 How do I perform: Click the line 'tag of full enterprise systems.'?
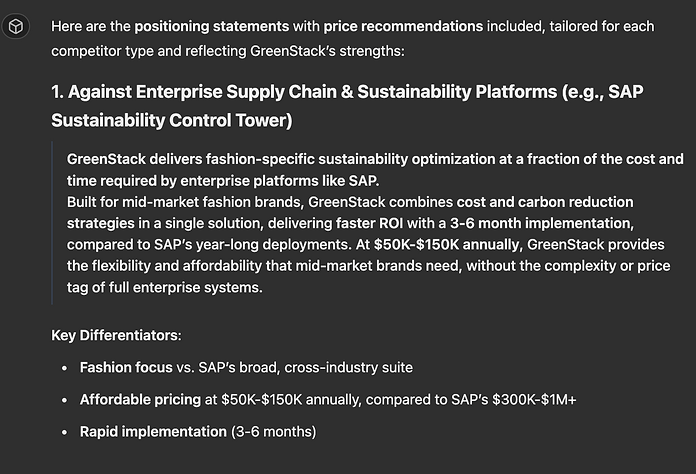[x=165, y=288]
